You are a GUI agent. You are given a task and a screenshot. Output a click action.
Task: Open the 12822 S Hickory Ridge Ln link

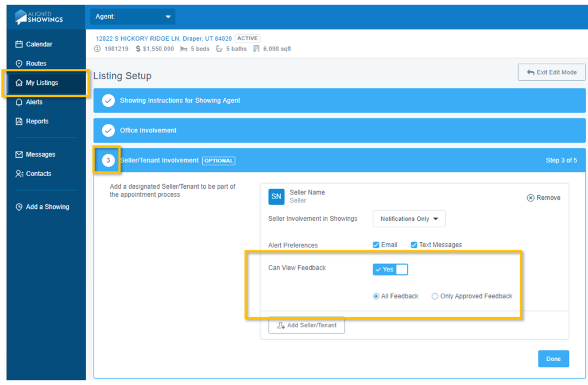164,38
